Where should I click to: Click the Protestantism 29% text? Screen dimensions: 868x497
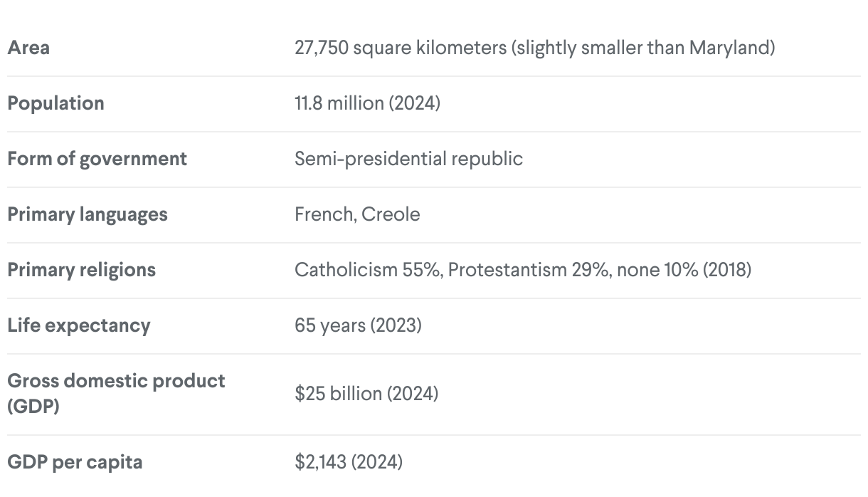(528, 270)
